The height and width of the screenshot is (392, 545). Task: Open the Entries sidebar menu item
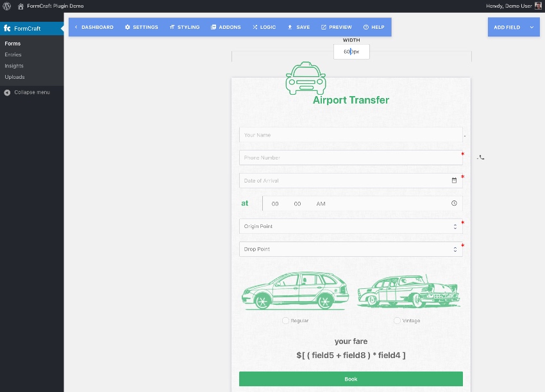point(14,54)
